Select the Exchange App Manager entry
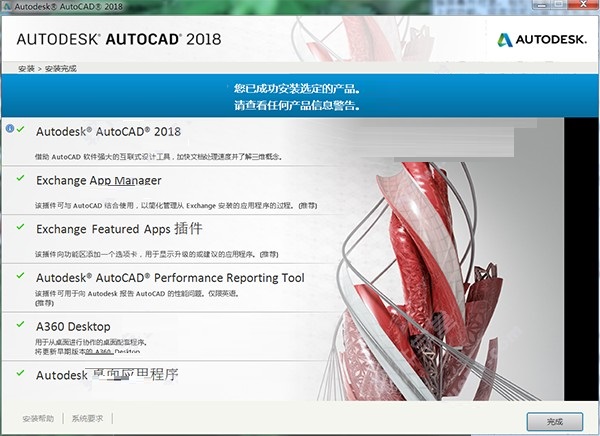Viewport: 600px width, 436px height. [98, 180]
